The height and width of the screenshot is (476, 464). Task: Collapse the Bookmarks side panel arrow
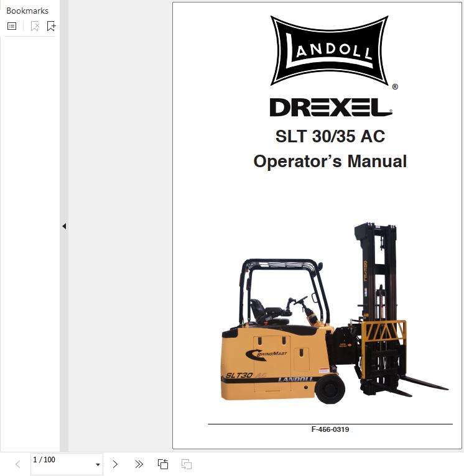tap(64, 226)
